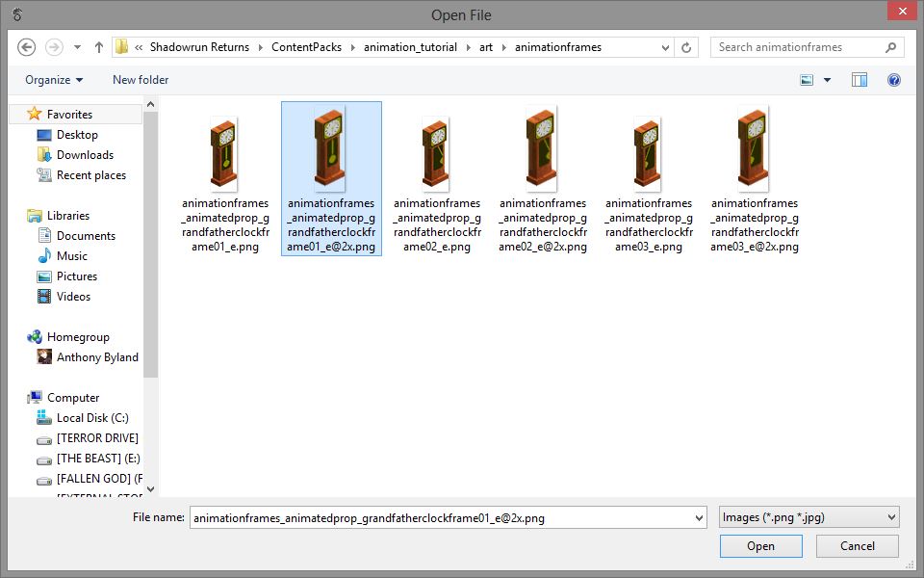This screenshot has width=924, height=578.
Task: Go up one folder level
Action: (x=99, y=47)
